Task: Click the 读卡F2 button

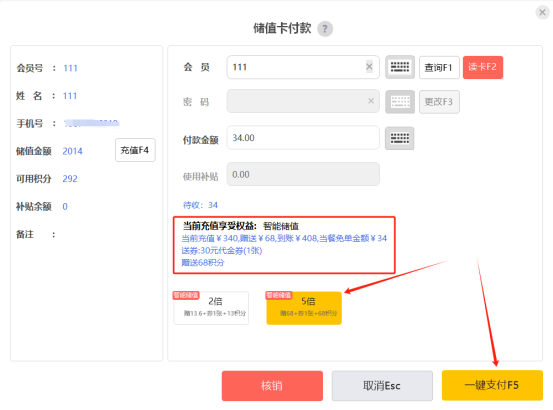Action: coord(483,67)
